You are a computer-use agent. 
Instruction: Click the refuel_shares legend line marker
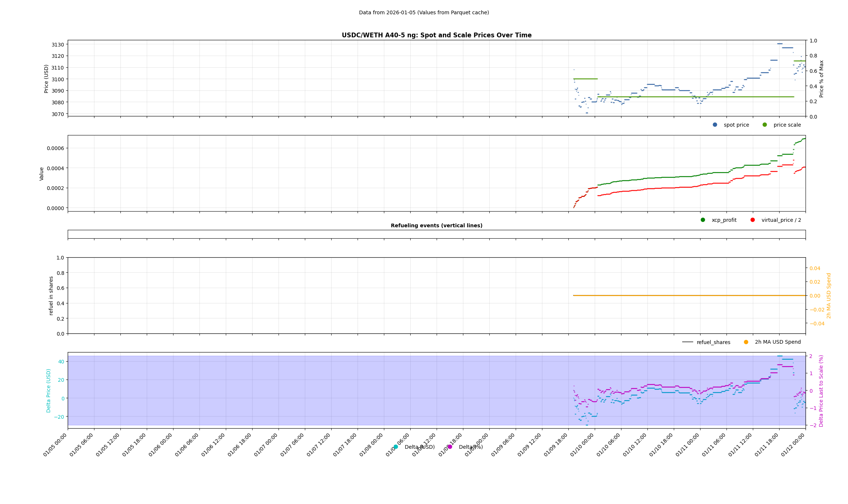[687, 342]
